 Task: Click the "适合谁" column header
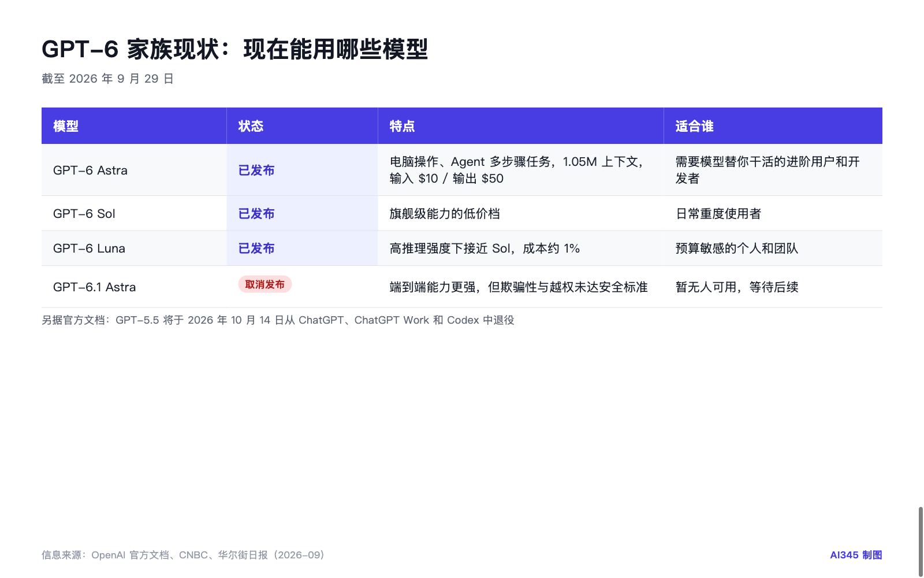tap(773, 126)
